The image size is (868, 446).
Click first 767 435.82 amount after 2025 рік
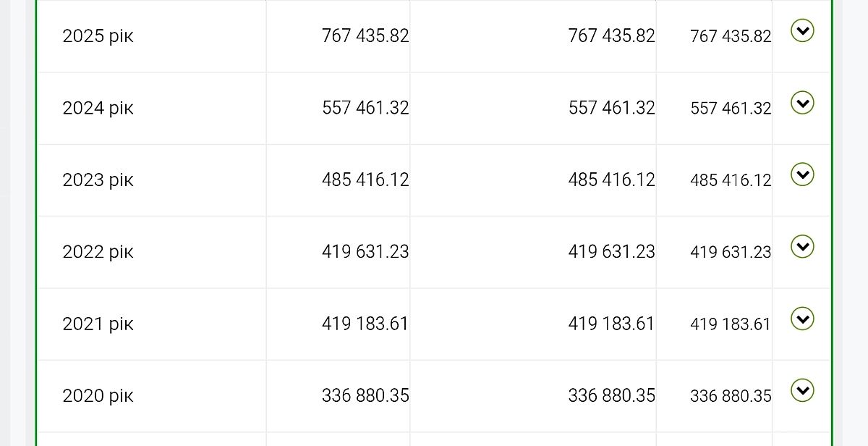click(x=365, y=35)
